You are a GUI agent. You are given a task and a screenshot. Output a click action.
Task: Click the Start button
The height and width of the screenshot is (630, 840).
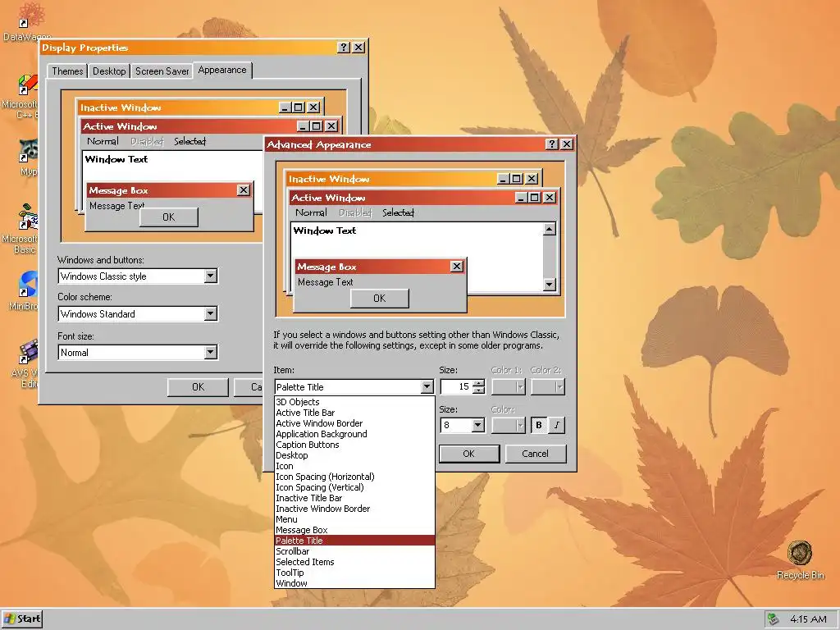pyautogui.click(x=21, y=619)
